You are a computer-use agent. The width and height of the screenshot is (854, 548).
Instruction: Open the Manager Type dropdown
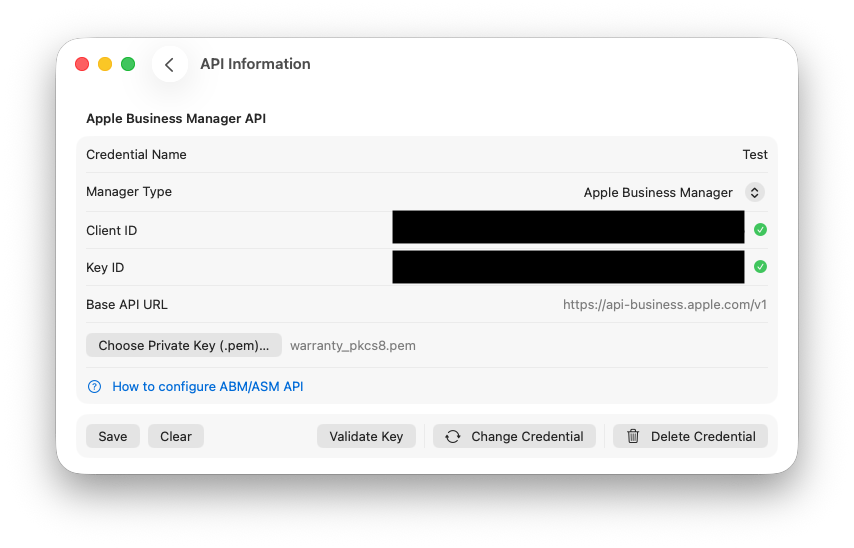[674, 192]
